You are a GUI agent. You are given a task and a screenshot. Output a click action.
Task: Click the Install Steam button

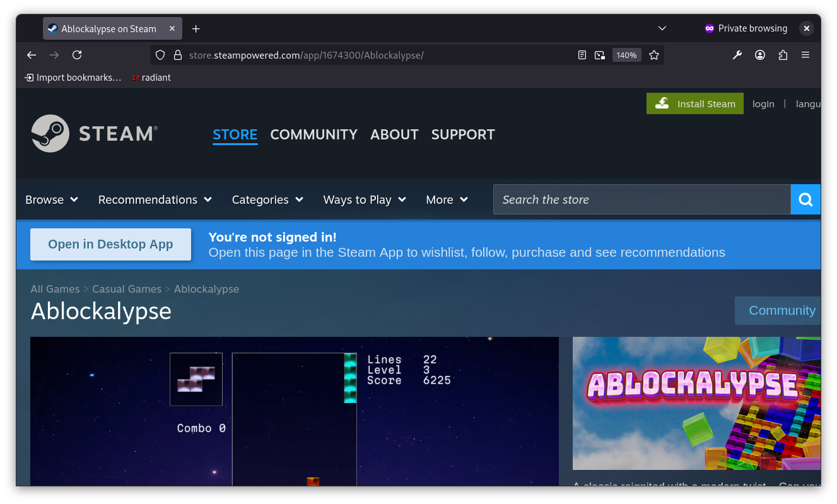point(695,103)
